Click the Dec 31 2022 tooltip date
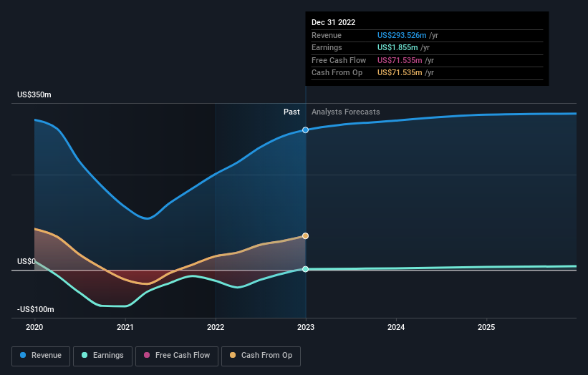Image resolution: width=588 pixels, height=375 pixels. [x=333, y=22]
